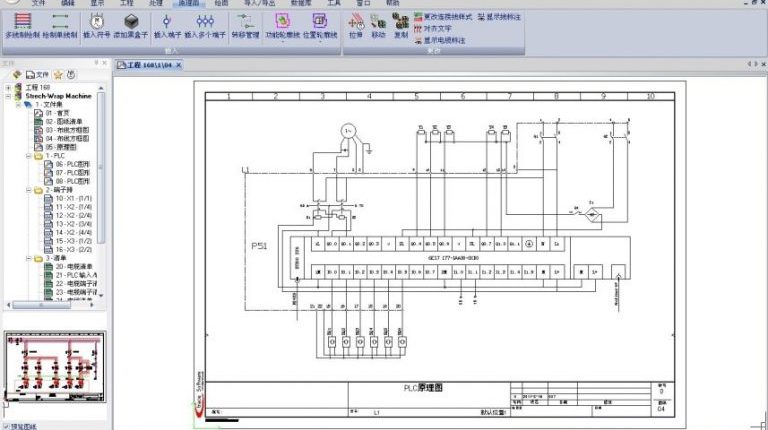
Task: Collapse the 1 - PLC folder
Action: (28, 156)
